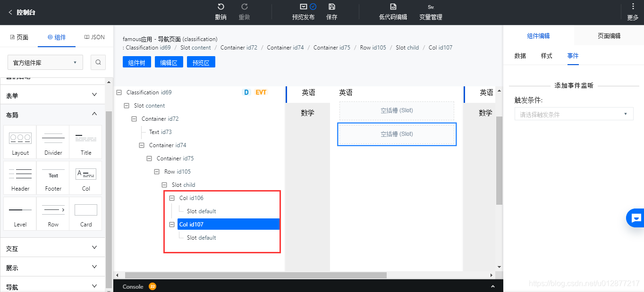Collapse the Container id75 node toggle
This screenshot has width=644, height=292.
[x=149, y=159]
